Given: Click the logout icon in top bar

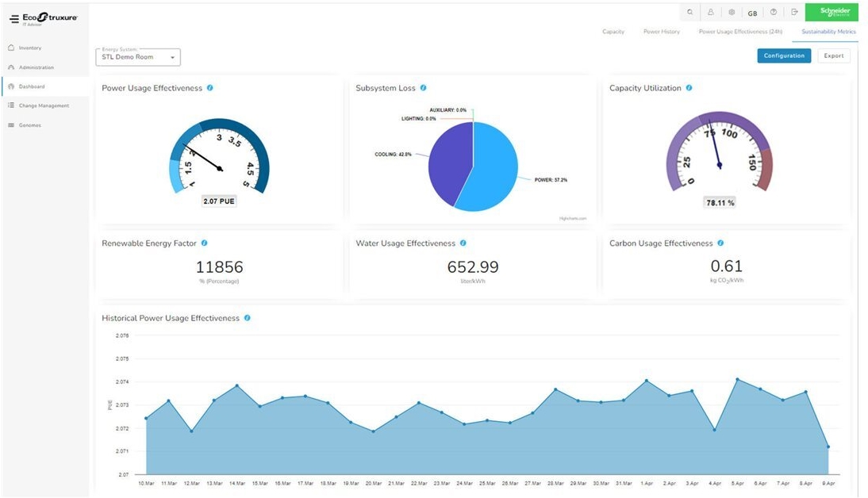Looking at the screenshot, I should click(794, 13).
